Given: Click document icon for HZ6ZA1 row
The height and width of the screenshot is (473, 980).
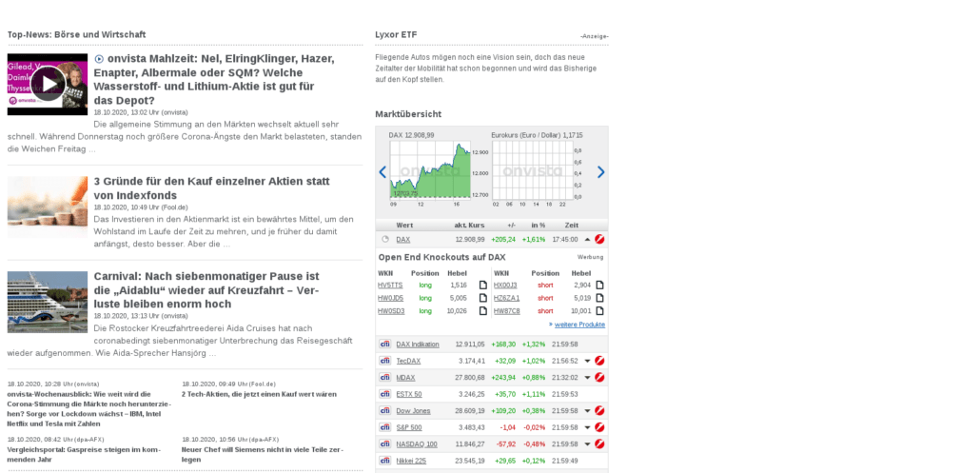Looking at the screenshot, I should tap(600, 298).
